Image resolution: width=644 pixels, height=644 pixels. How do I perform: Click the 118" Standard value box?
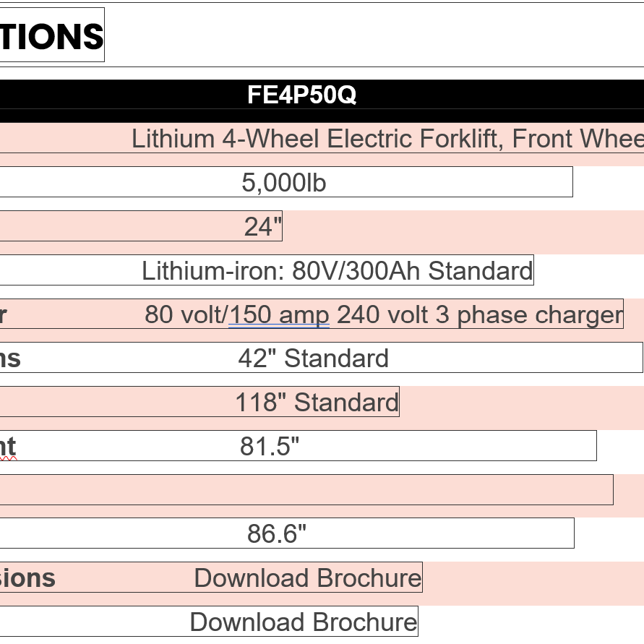[x=317, y=403]
